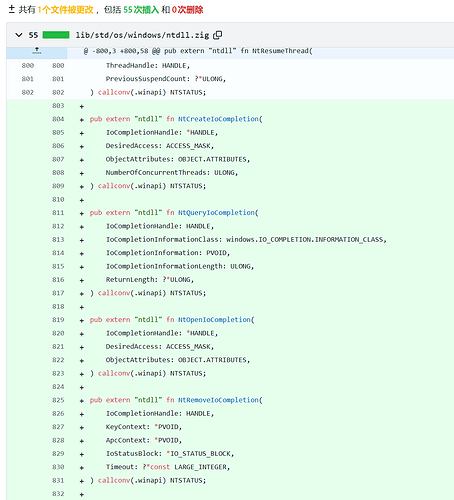Open the lib/std/os/windows/ntdll.zig file link
This screenshot has width=454, height=500.
[x=142, y=35]
